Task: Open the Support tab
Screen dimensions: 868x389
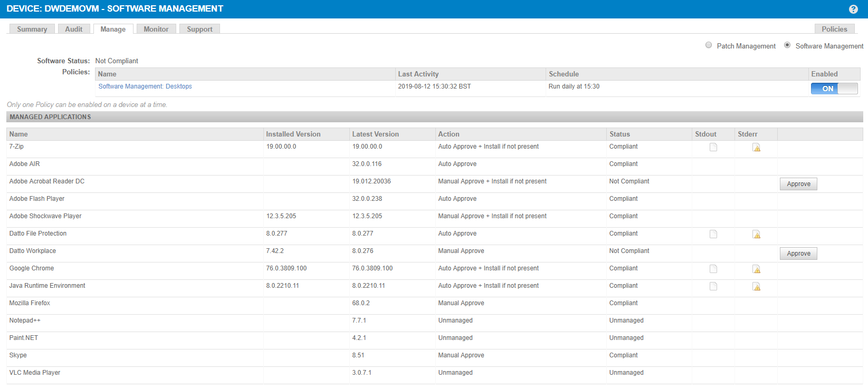Action: coord(199,29)
